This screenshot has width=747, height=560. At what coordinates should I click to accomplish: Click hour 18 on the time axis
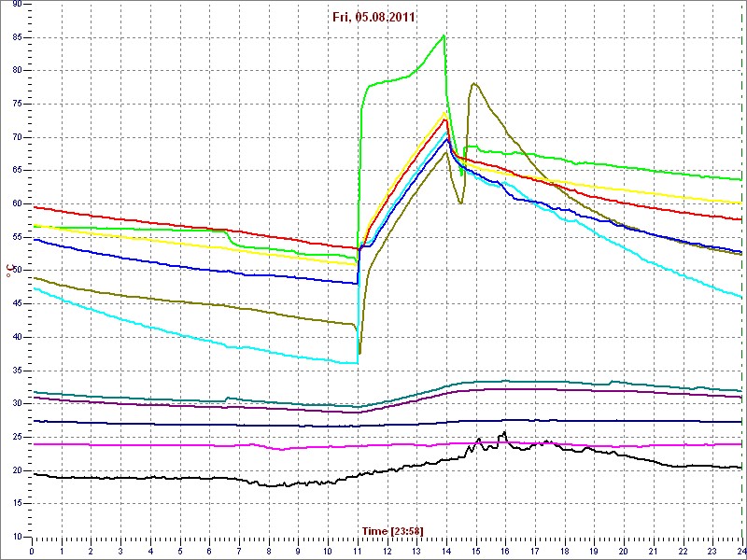pos(564,551)
